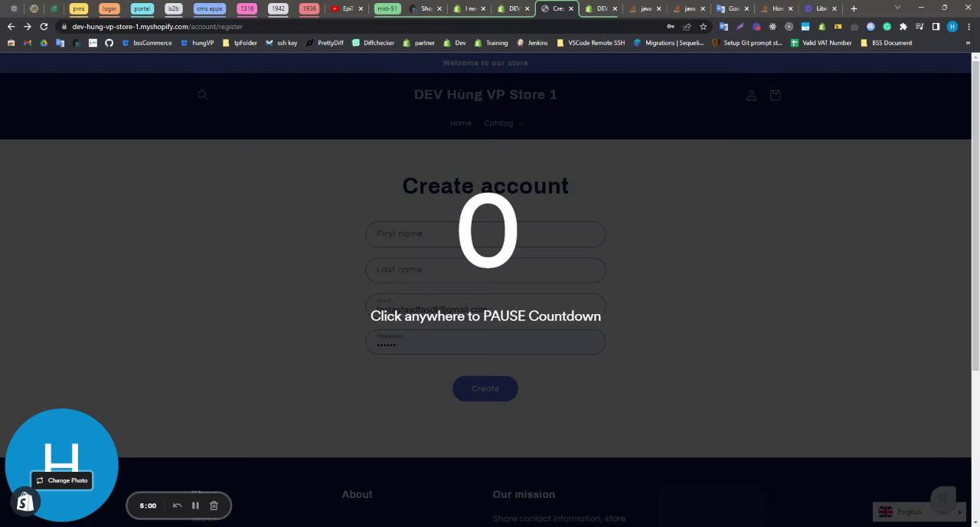Delete the recording with trash icon
This screenshot has height=527, width=980.
point(214,506)
